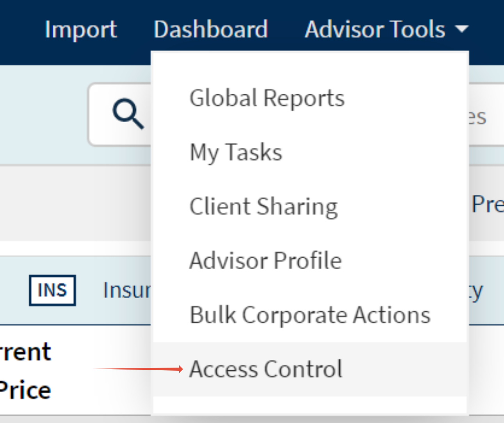Open Access Control
504x423 pixels.
(x=266, y=369)
